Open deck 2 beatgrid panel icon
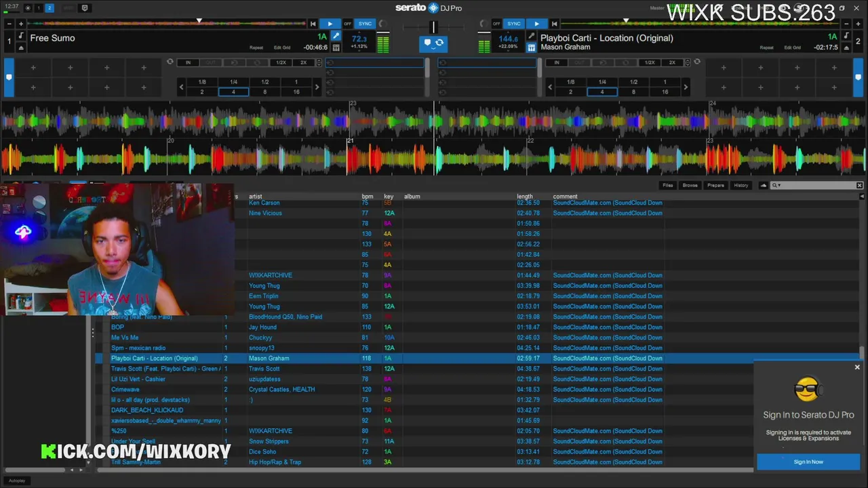 (x=532, y=47)
